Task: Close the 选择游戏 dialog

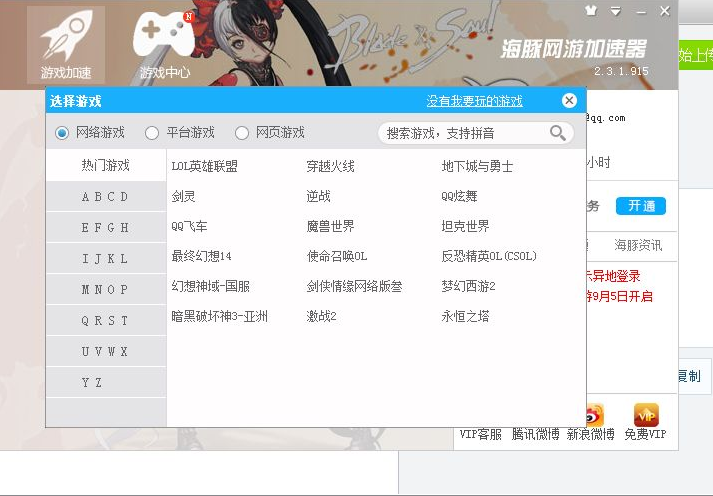Action: coord(569,100)
